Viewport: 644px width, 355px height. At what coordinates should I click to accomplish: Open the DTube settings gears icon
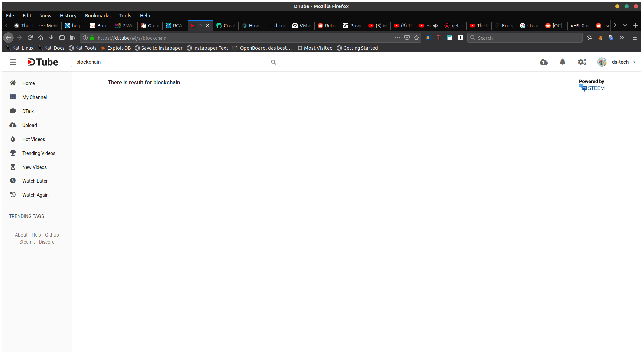[582, 62]
